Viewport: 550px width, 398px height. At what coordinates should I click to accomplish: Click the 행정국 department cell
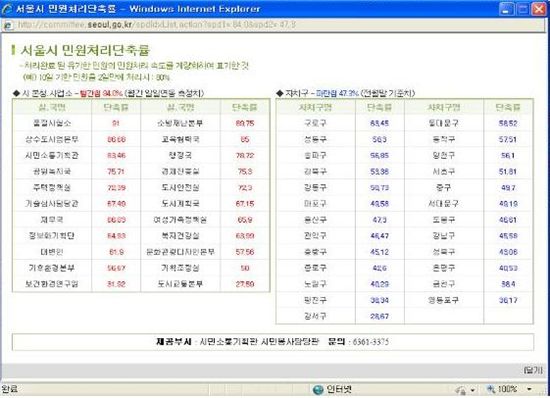[x=180, y=155]
